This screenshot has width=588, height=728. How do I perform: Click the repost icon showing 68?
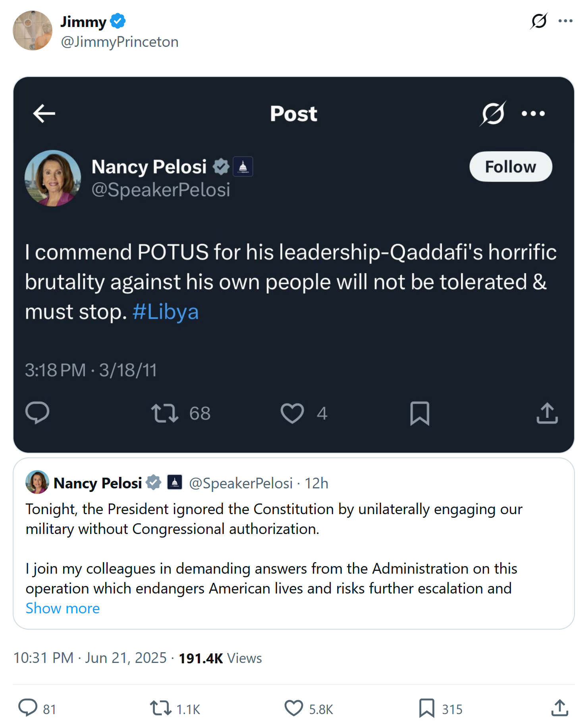(164, 413)
